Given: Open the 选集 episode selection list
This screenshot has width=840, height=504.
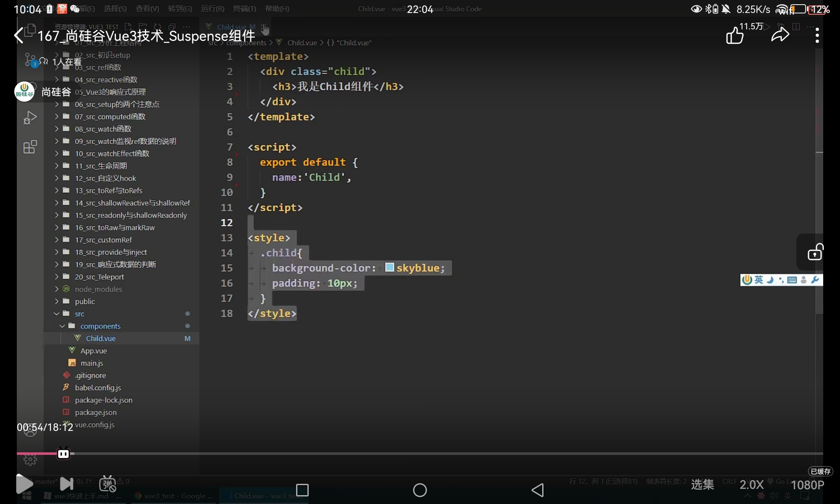Looking at the screenshot, I should [702, 485].
